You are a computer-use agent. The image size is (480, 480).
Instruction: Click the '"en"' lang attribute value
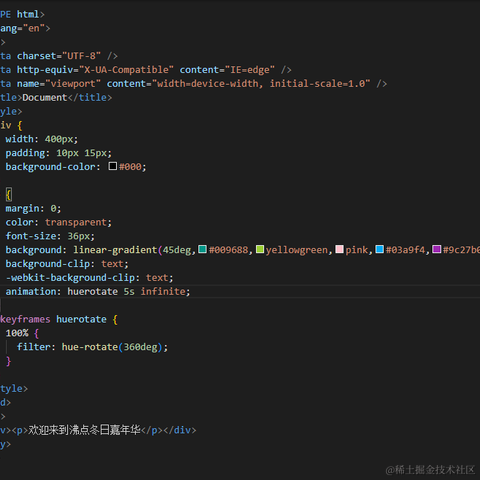pyautogui.click(x=34, y=28)
